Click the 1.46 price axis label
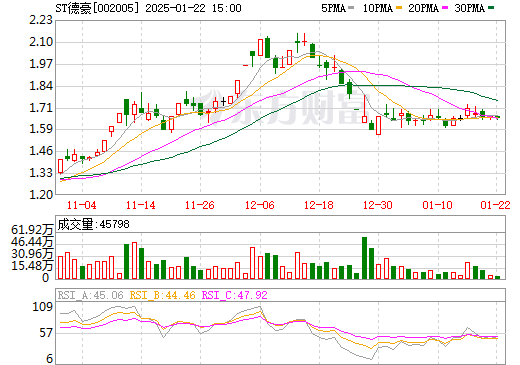Image resolution: width=520 pixels, height=365 pixels. coord(41,151)
